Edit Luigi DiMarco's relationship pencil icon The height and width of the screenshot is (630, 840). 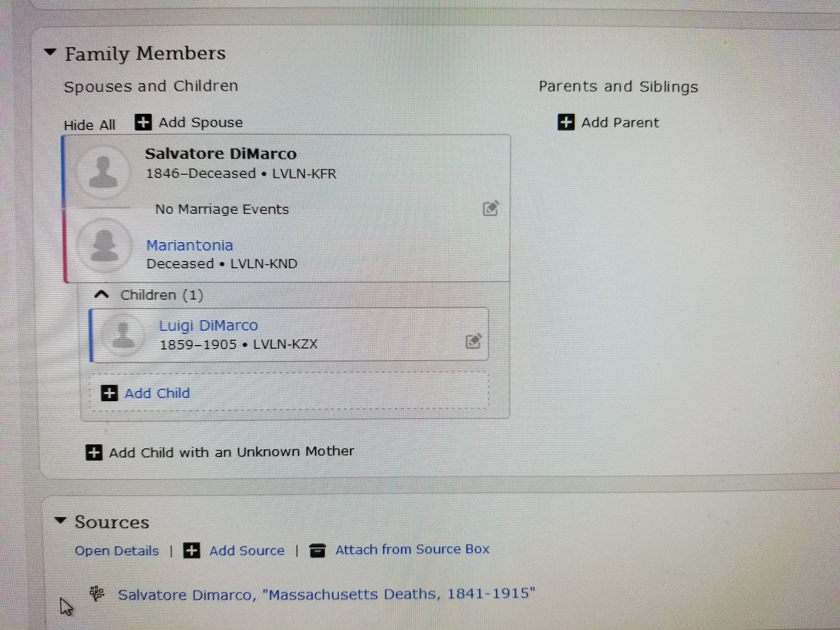pyautogui.click(x=473, y=341)
